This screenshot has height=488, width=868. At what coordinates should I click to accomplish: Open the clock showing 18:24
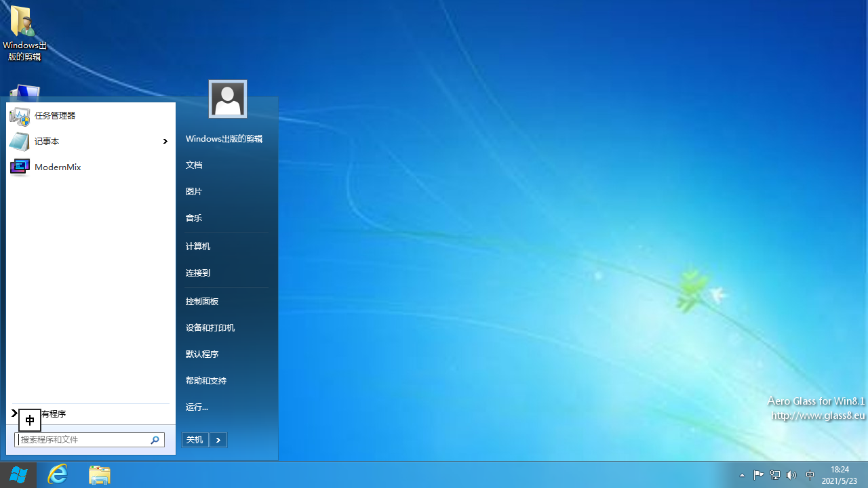click(840, 475)
